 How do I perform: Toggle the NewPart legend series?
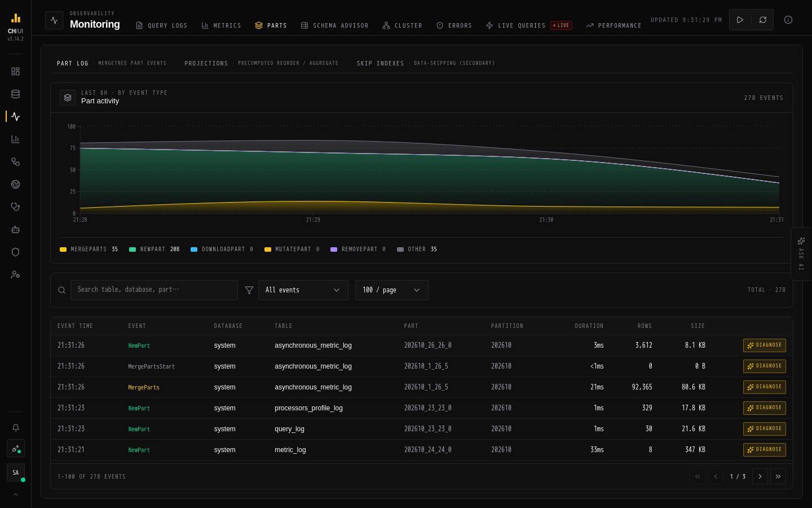[x=154, y=249]
